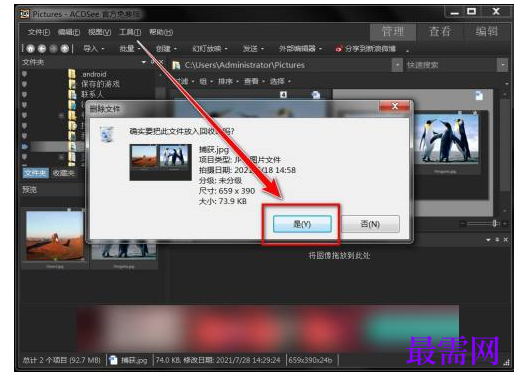Click the recycle bin icon in dialog
Image resolution: width=518 pixels, height=382 pixels.
click(x=107, y=134)
